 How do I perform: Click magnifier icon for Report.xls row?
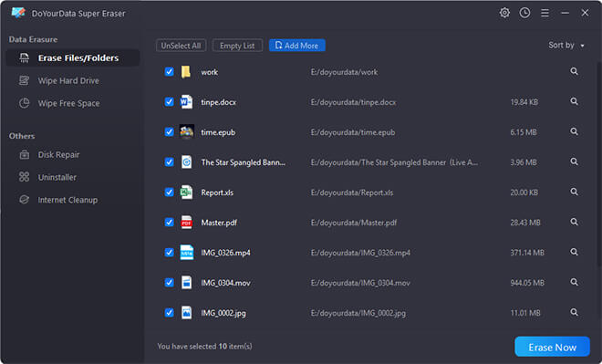[x=574, y=192]
